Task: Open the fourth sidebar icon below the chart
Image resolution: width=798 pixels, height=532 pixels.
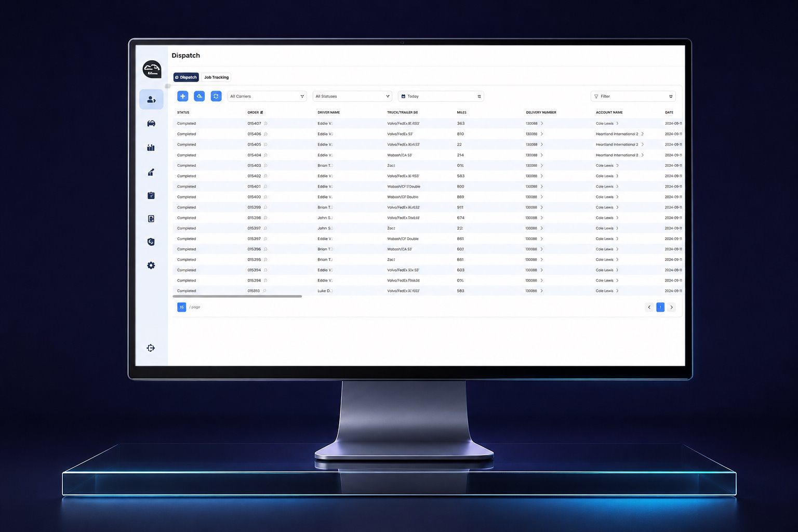Action: 151,172
